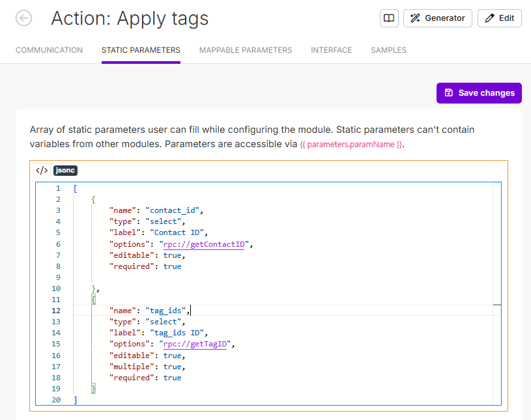Click the Edit button

coord(500,18)
